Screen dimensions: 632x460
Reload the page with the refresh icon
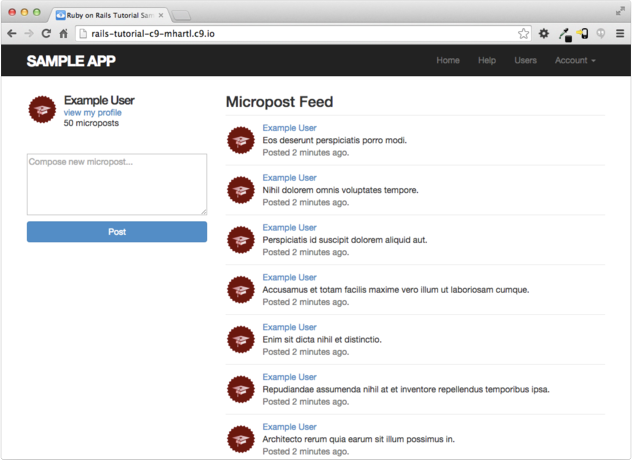(x=45, y=33)
